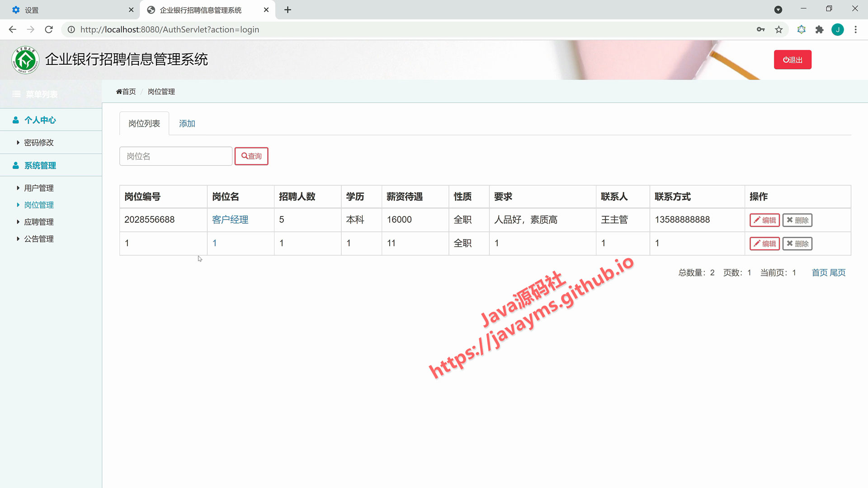The height and width of the screenshot is (488, 868).
Task: Click 删除 for the 客户经理 row
Action: click(797, 220)
